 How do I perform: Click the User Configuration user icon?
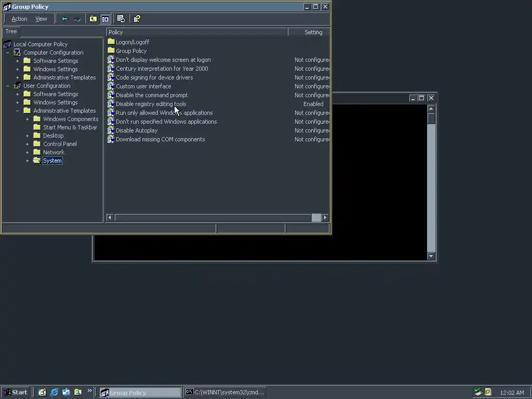coord(17,86)
